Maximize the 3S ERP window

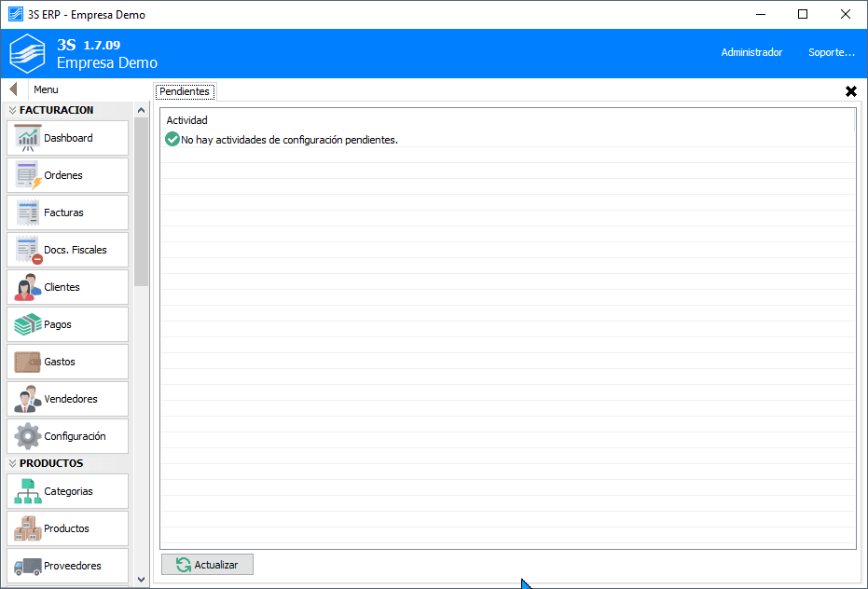pos(803,14)
